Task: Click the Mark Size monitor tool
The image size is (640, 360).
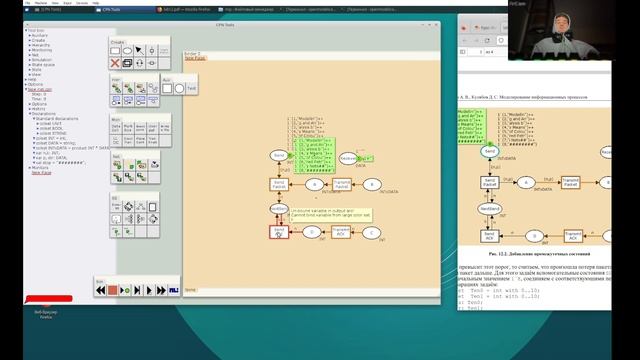Action: [x=128, y=128]
